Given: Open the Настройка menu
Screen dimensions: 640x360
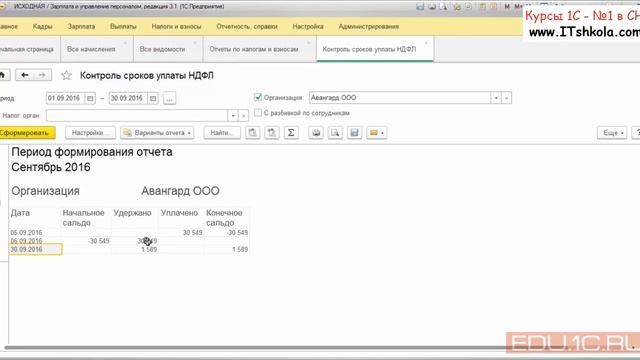Looking at the screenshot, I should pos(308,27).
